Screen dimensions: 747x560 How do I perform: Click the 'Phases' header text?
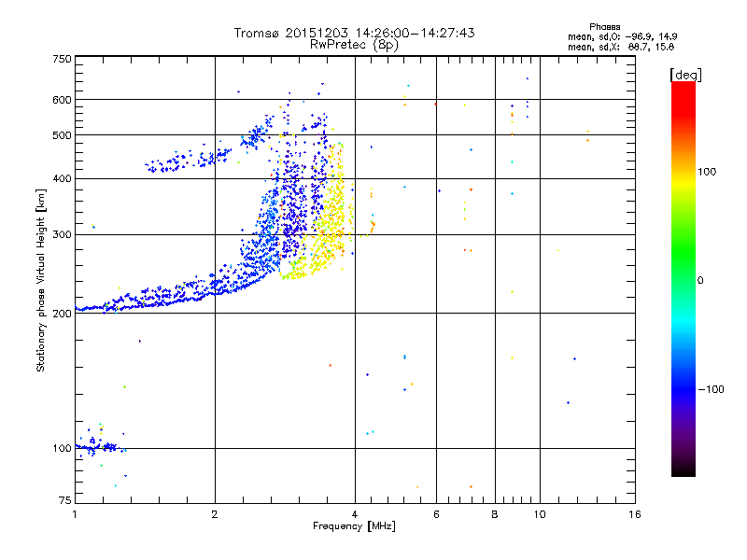(604, 27)
